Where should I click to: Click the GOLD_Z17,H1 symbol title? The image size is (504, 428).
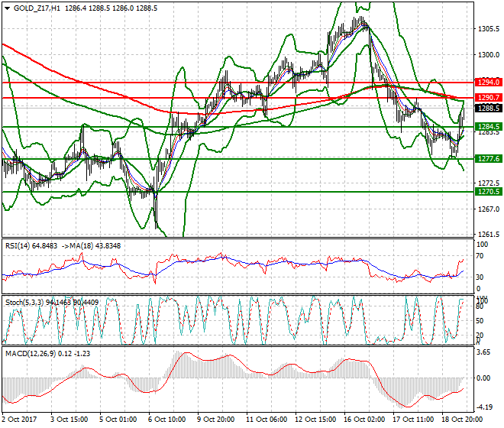(x=37, y=8)
